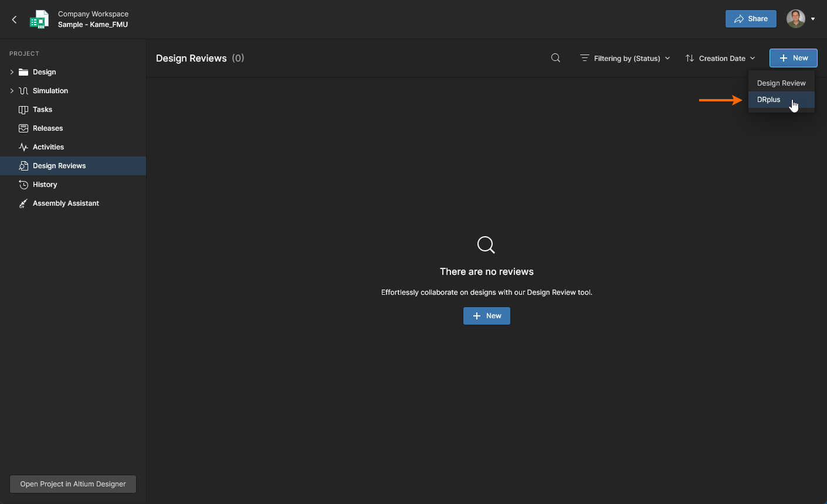Click the large magnifier empty-state icon

pos(486,244)
